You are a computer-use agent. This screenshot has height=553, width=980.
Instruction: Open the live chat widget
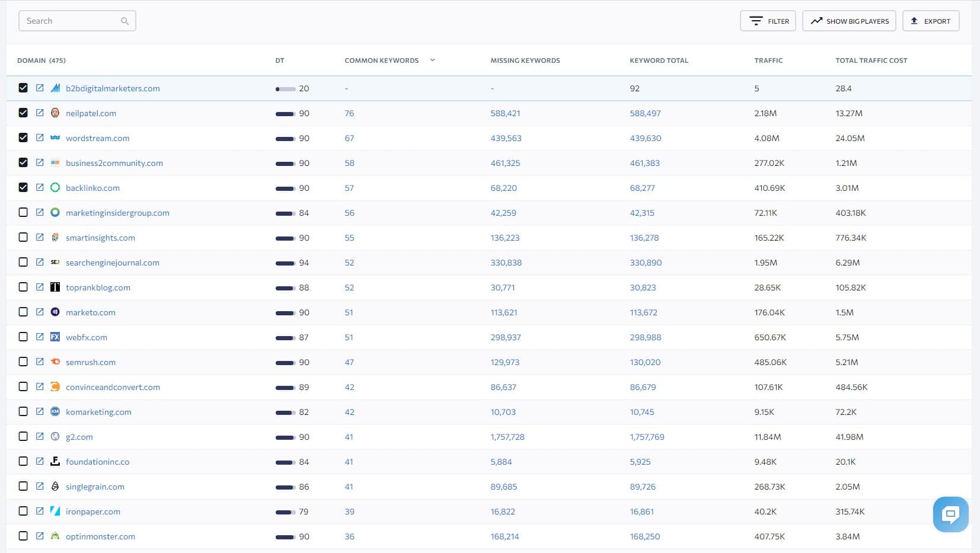click(950, 514)
